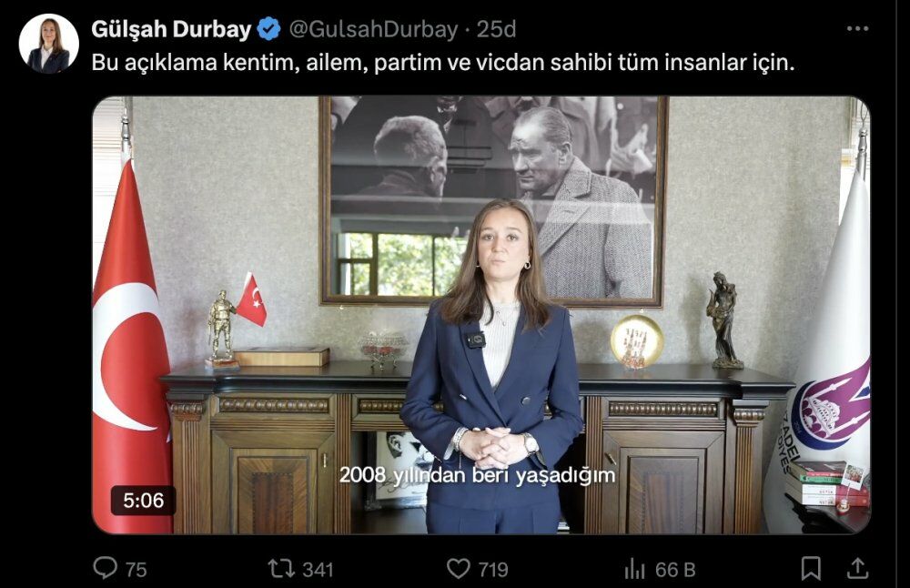Open the 25d timestamp link
Image resolution: width=910 pixels, height=588 pixels.
point(496,29)
